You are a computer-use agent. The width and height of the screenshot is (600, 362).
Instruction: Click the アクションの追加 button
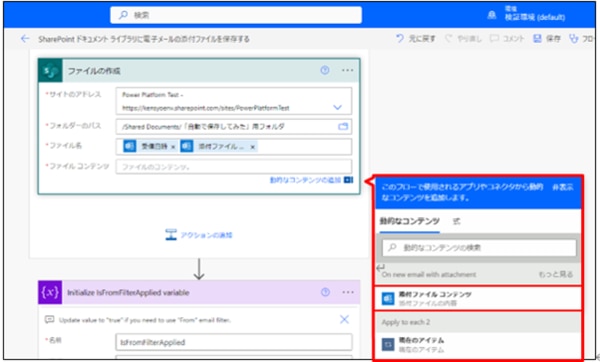pos(199,235)
